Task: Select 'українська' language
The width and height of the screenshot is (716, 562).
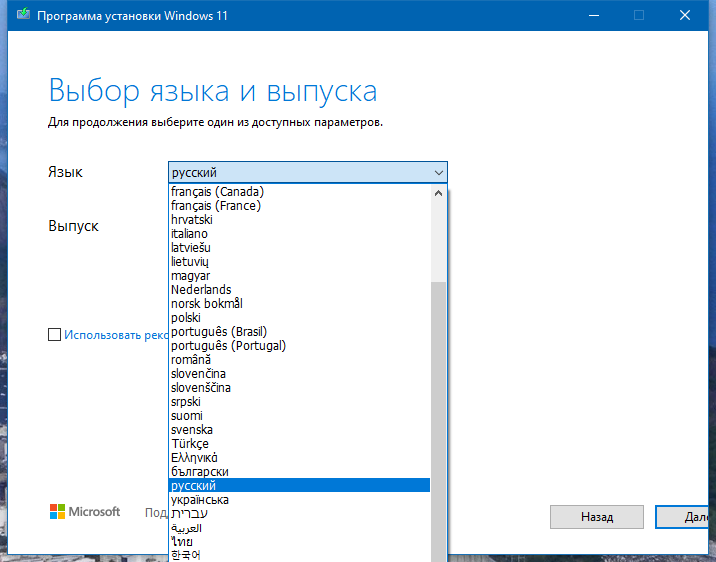Action: tap(299, 499)
